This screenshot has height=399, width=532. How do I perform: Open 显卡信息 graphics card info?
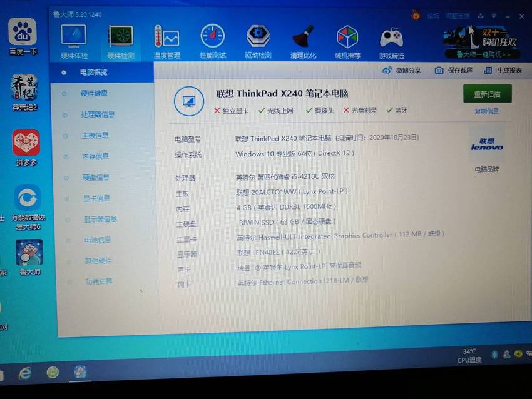click(x=96, y=198)
